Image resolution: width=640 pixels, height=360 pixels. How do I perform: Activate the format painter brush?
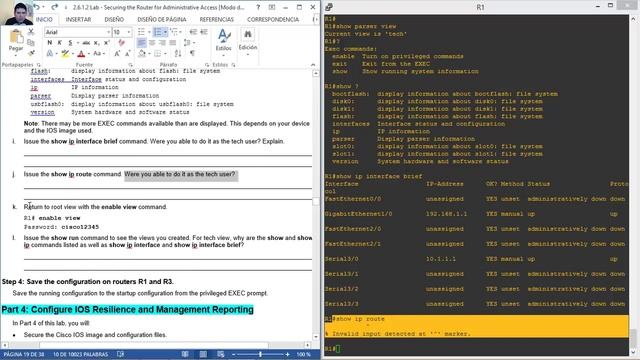[31, 53]
